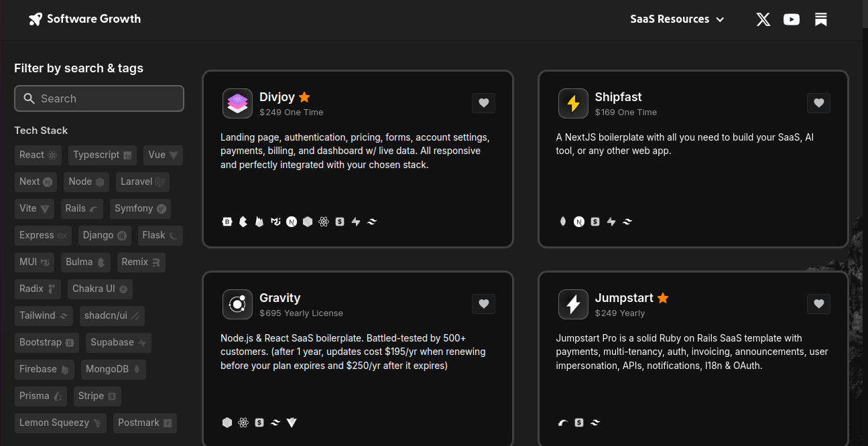Viewport: 868px width, 446px height.
Task: Click the Tailwind icon on Shipfast card
Action: coord(627,222)
